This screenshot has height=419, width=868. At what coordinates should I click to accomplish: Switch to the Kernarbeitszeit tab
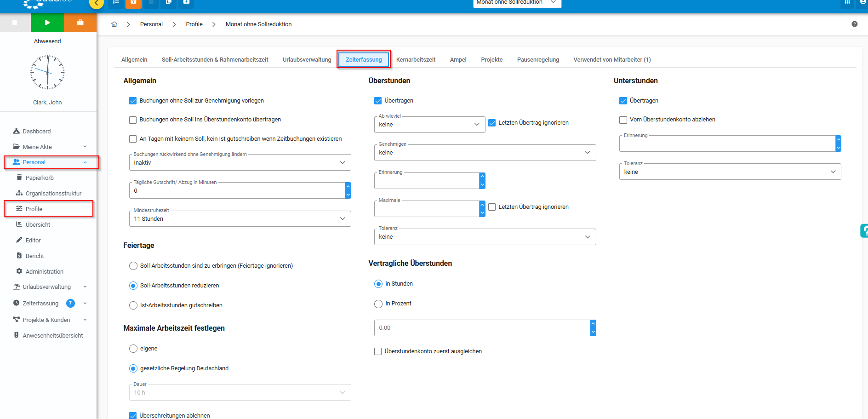point(416,60)
